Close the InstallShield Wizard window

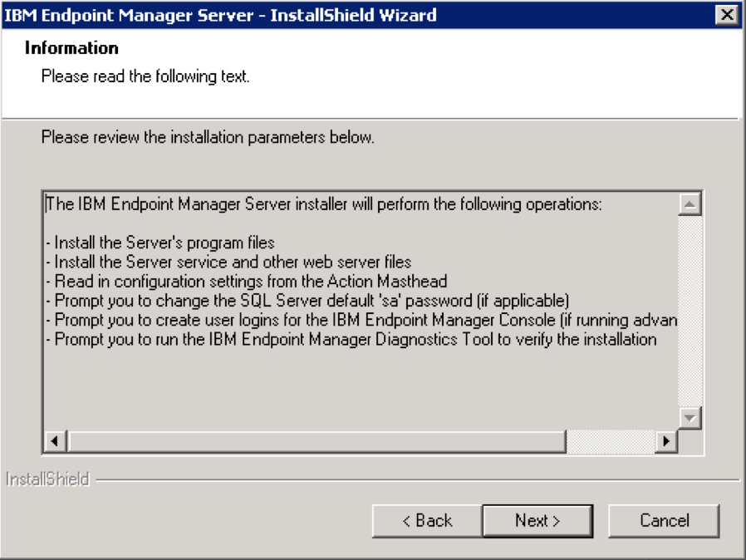tap(726, 15)
